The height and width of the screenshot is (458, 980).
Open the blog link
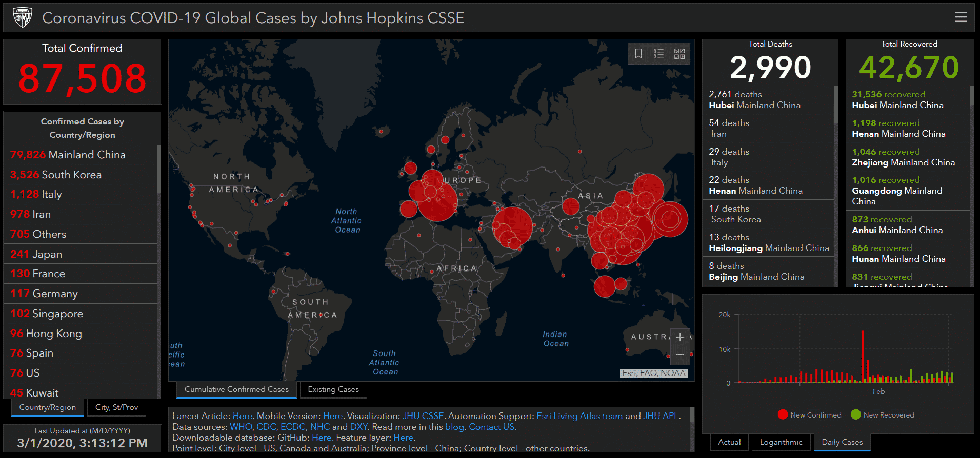coord(454,427)
